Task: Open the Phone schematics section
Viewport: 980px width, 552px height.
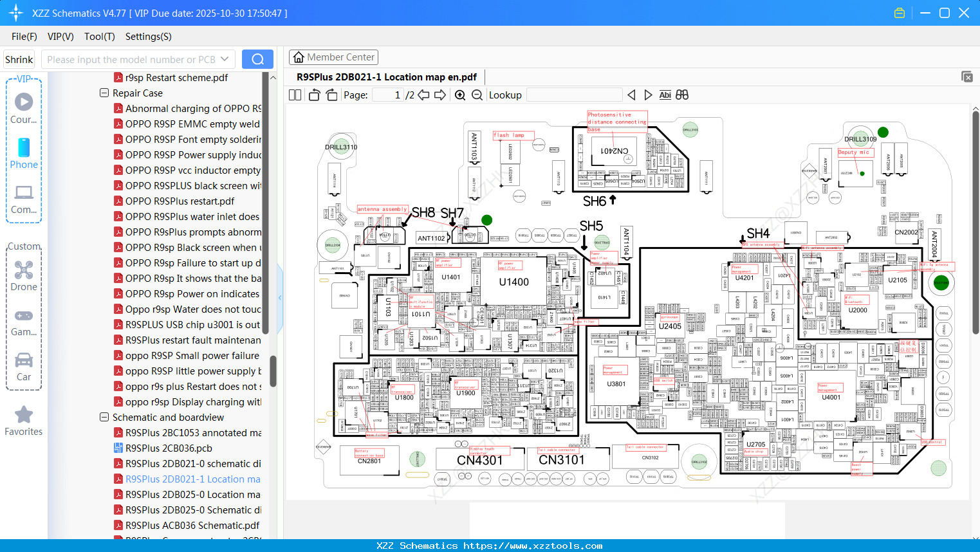Action: (x=23, y=154)
